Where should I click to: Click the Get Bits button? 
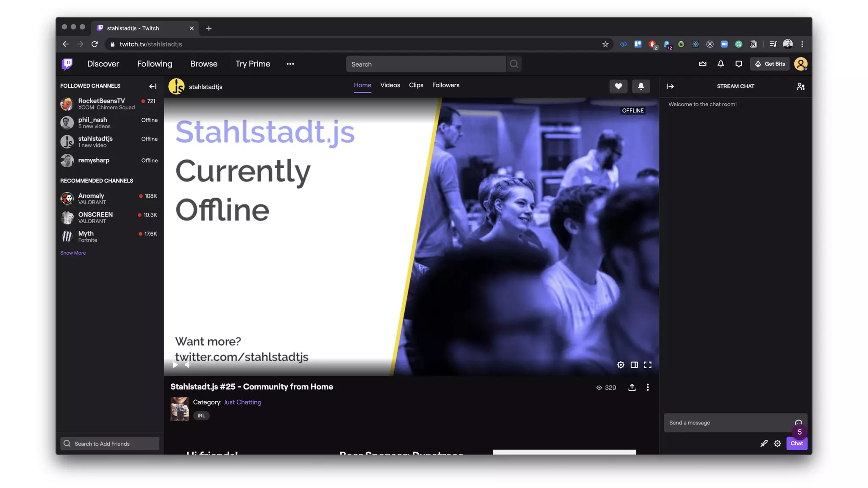[x=770, y=64]
